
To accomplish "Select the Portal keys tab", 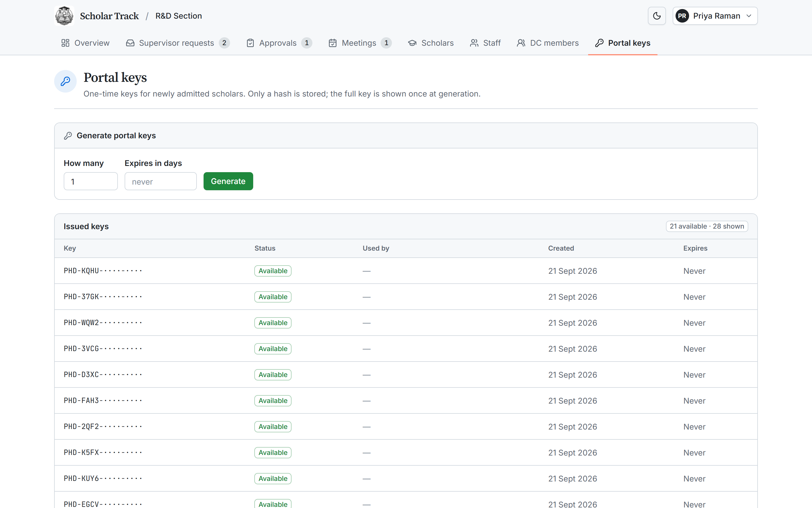I will click(623, 43).
